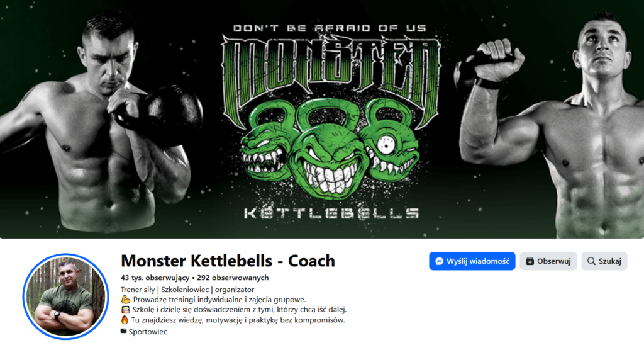Open the Szukaj search button
Viewport: 644px width, 350px height.
[x=604, y=261]
